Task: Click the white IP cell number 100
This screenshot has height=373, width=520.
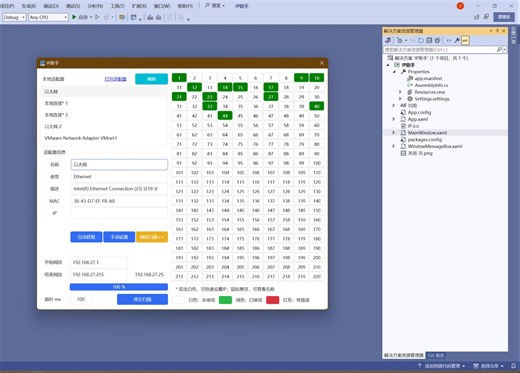Action: pyautogui.click(x=317, y=163)
